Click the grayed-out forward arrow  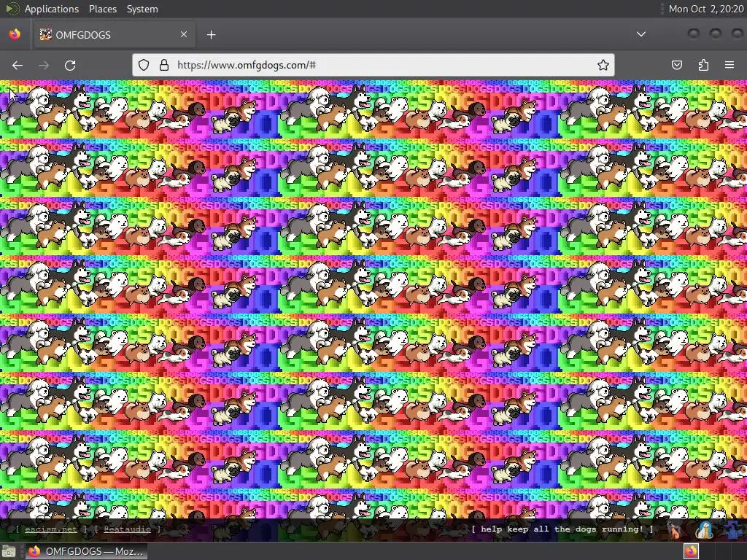(x=44, y=65)
